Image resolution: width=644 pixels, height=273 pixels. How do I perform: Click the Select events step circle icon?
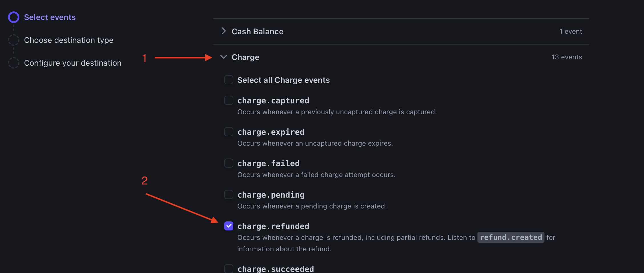click(x=14, y=17)
